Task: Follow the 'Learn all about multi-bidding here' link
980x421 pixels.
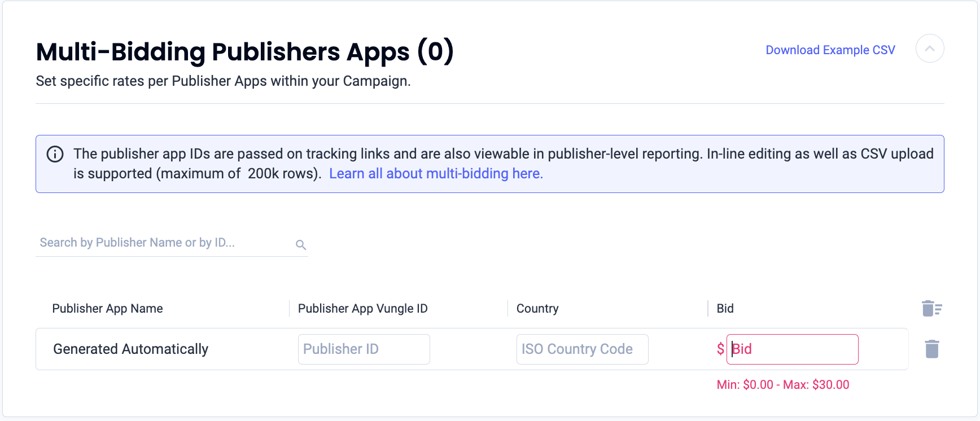Action: point(436,173)
